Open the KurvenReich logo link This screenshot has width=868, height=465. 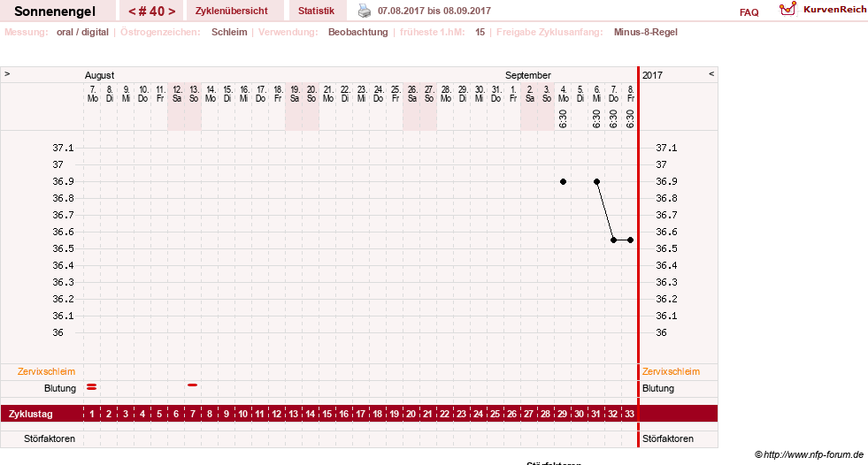click(x=823, y=10)
